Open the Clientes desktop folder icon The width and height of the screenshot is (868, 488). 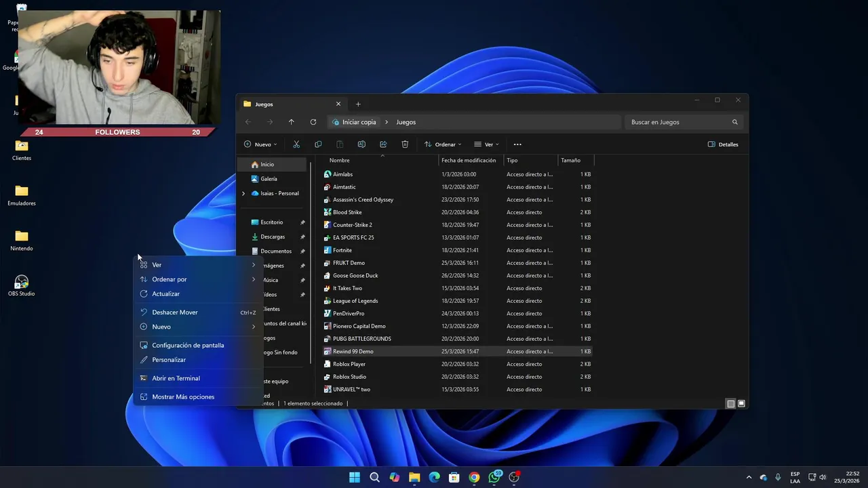click(22, 150)
